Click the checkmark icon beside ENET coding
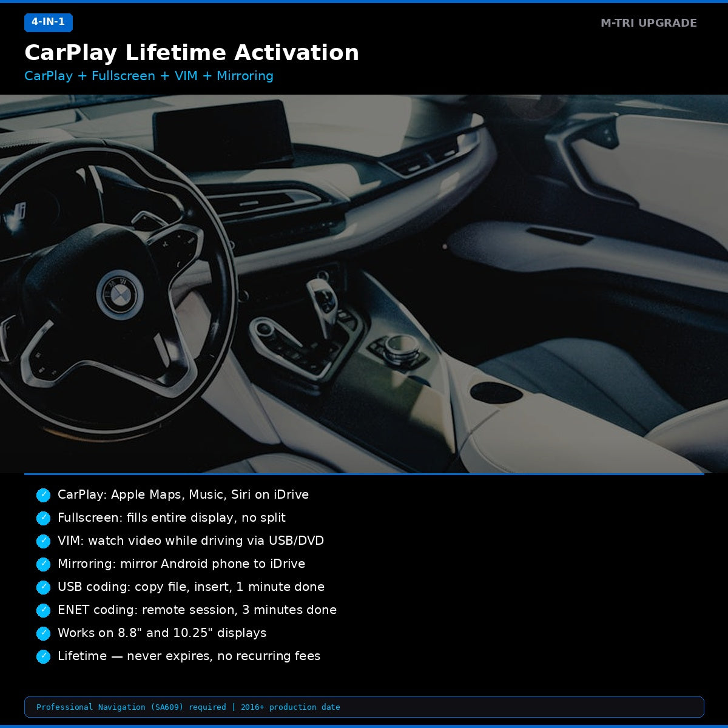The width and height of the screenshot is (728, 728). (43, 610)
